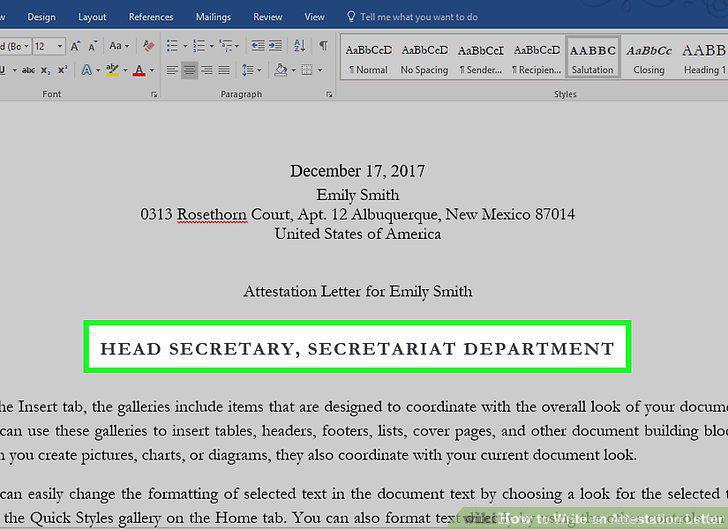Apply bulleted list formatting
The image size is (728, 529).
pyautogui.click(x=172, y=46)
